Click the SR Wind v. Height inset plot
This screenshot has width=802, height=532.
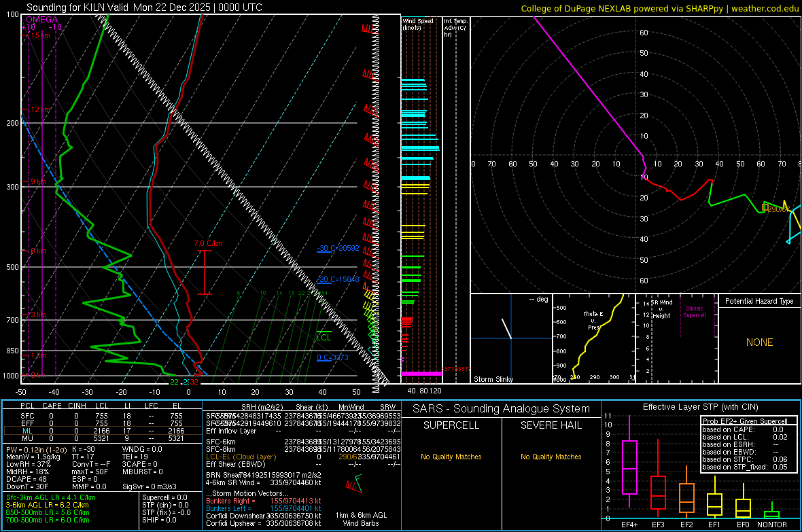pyautogui.click(x=676, y=338)
